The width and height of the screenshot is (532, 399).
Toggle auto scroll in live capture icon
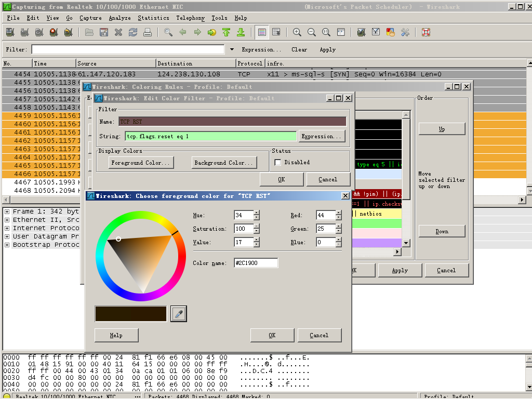tap(276, 32)
